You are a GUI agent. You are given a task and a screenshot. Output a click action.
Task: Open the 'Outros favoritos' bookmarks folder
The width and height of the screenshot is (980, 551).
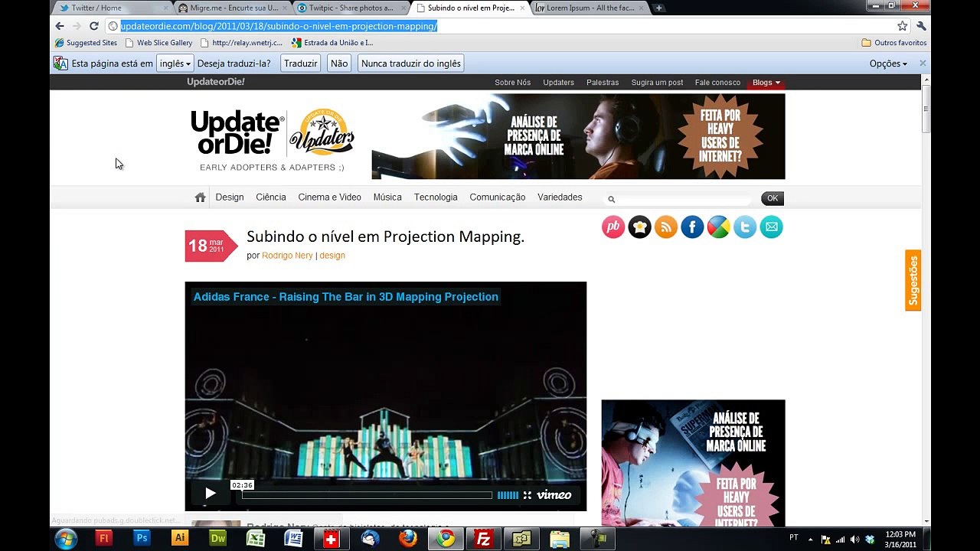click(x=894, y=43)
